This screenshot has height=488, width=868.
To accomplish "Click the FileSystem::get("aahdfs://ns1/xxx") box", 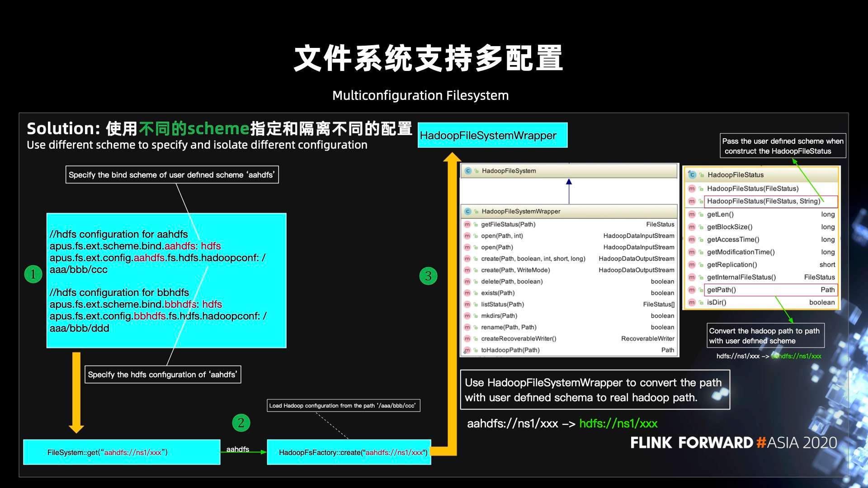I will click(121, 452).
